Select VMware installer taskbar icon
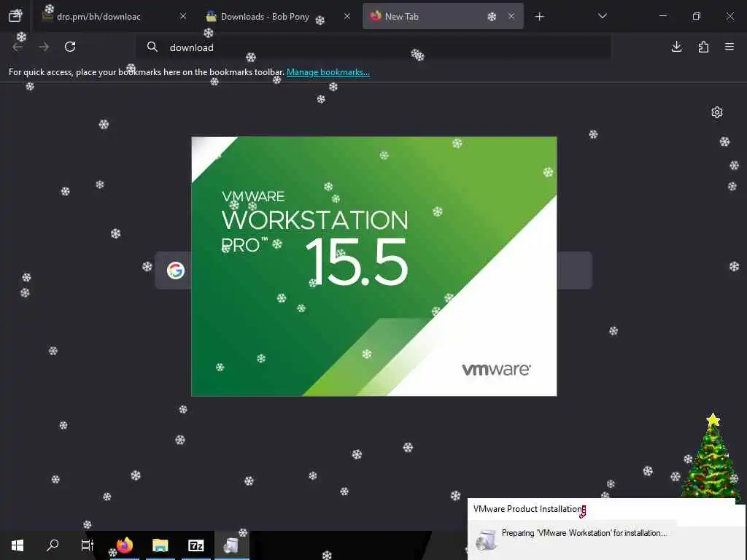Viewport: 747px width, 560px height. 231,545
